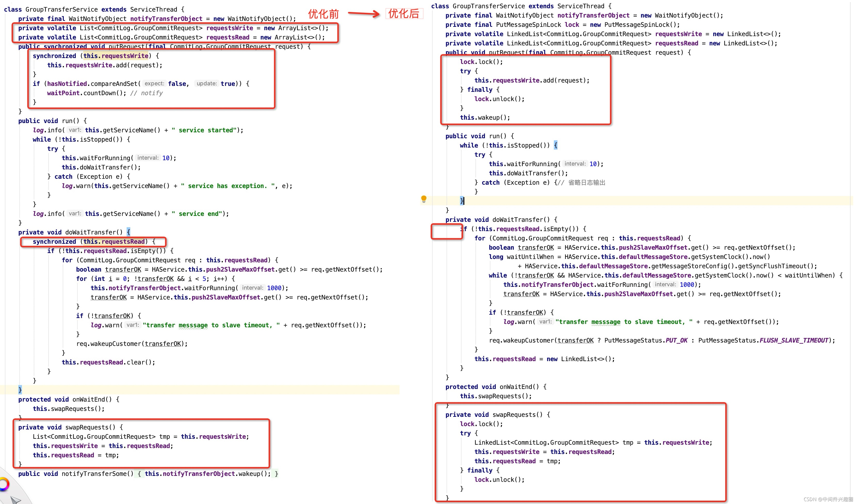Click 'this.wakeup();' inside right putRequest box

(x=485, y=118)
